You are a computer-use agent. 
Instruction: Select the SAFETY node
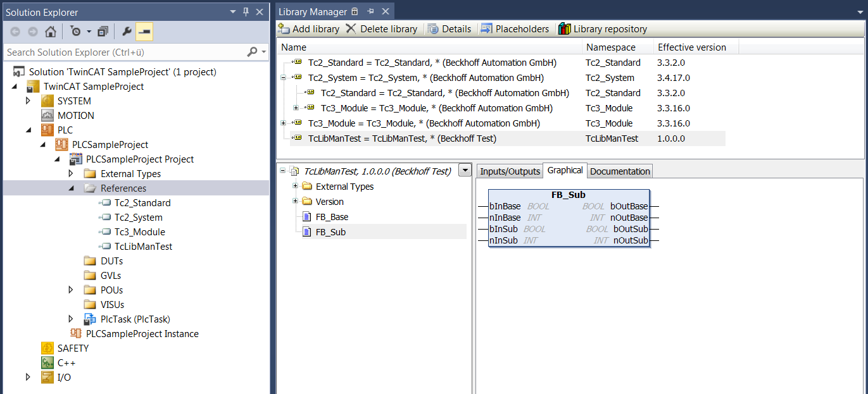(73, 348)
